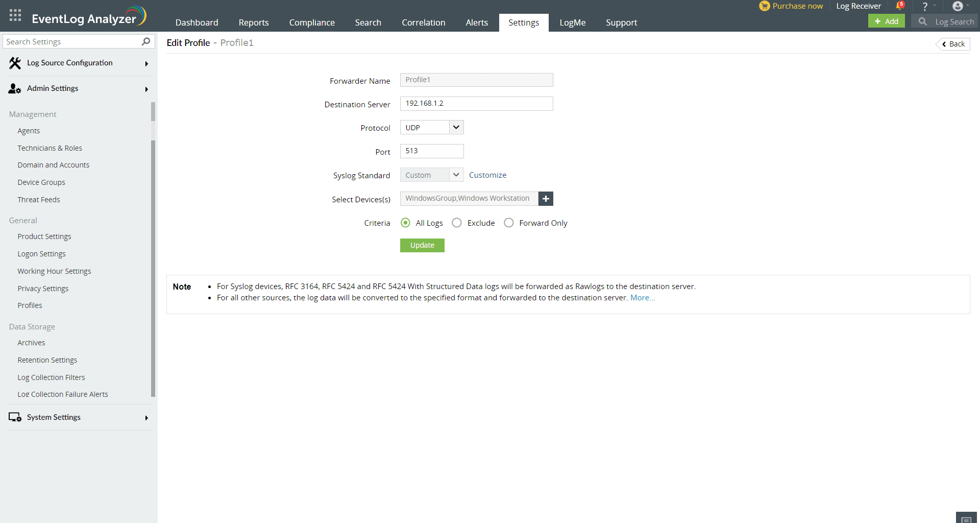The height and width of the screenshot is (523, 980).
Task: Click the Update button
Action: point(422,245)
